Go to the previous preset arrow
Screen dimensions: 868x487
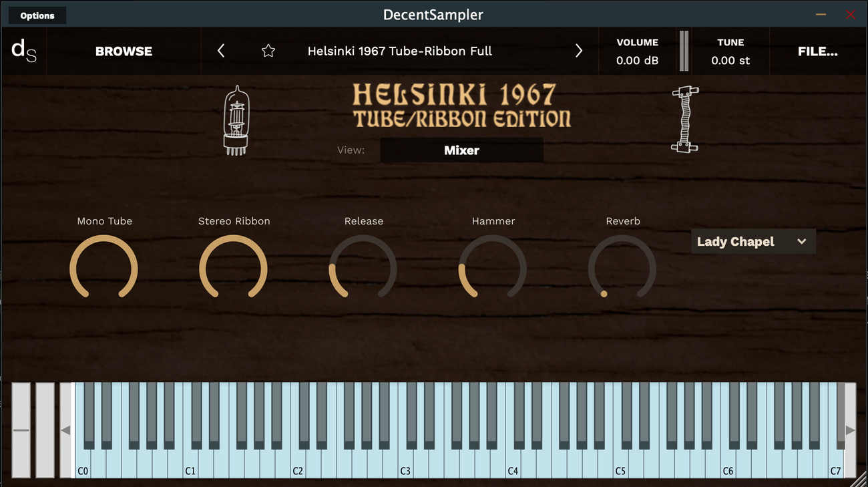click(x=221, y=51)
